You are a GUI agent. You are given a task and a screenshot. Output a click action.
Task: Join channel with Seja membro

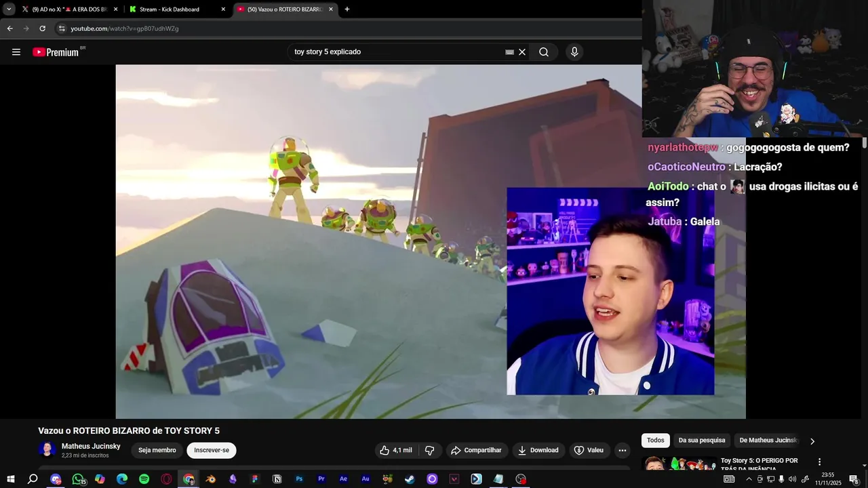click(157, 450)
